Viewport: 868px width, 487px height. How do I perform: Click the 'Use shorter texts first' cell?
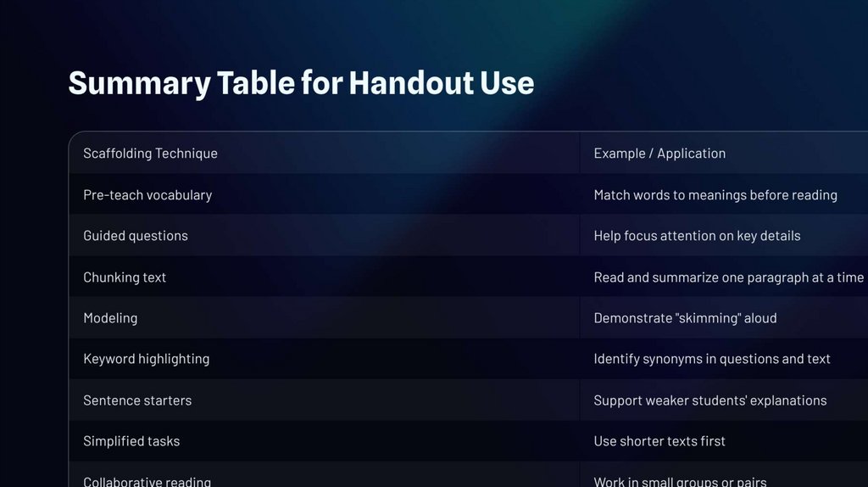(x=659, y=441)
